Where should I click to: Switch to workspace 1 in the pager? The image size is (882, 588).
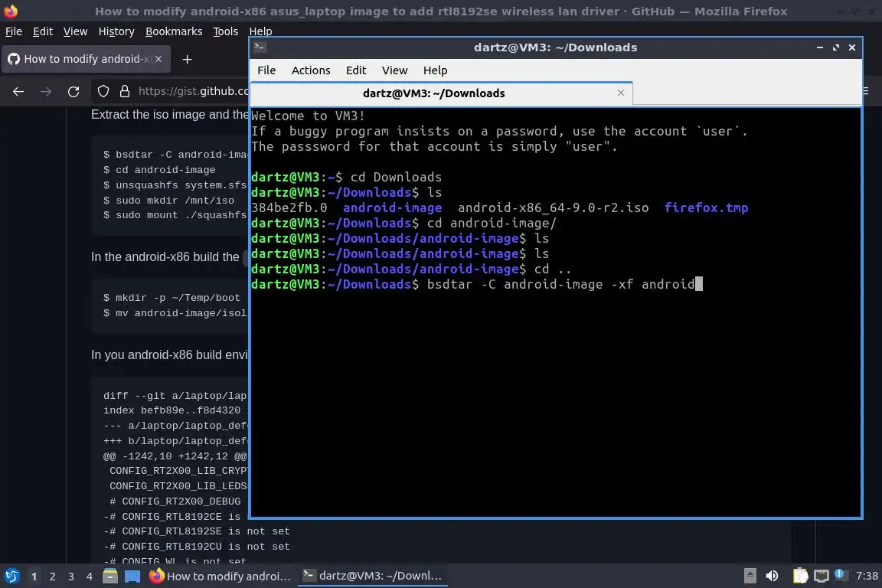pyautogui.click(x=34, y=577)
